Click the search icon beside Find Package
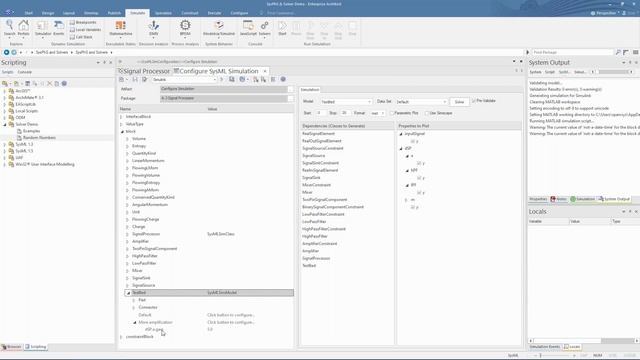640x360 pixels. [x=618, y=52]
